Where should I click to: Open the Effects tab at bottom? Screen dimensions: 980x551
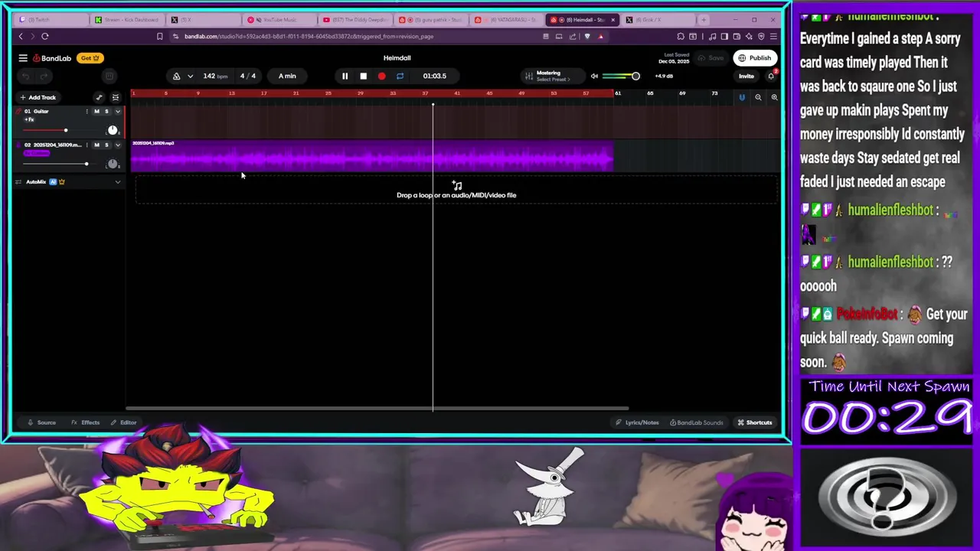[86, 422]
